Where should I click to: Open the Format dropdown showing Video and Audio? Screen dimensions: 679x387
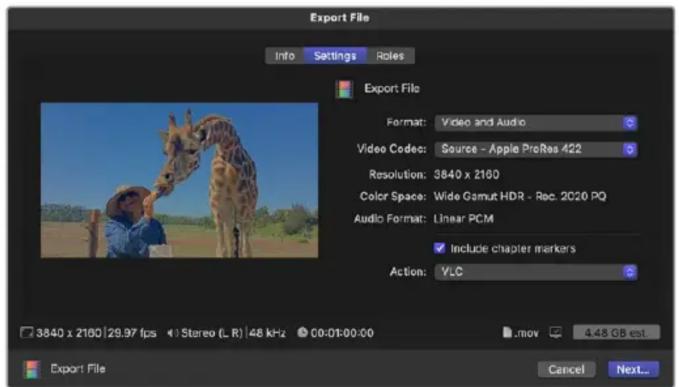click(536, 123)
